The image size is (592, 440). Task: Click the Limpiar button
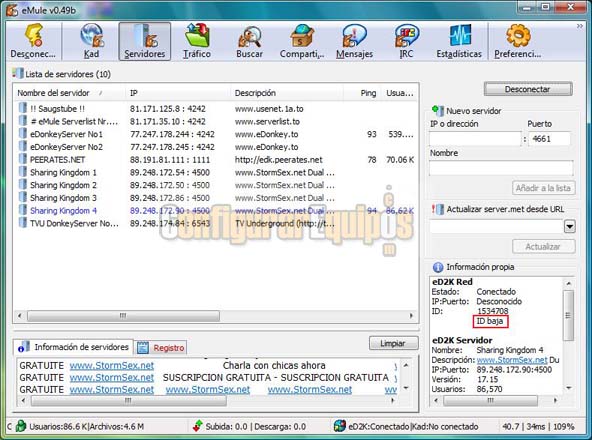click(x=393, y=343)
